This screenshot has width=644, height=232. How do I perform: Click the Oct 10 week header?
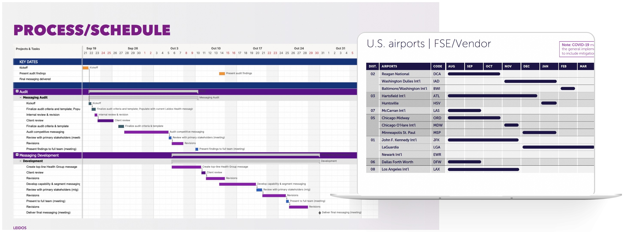(x=216, y=48)
